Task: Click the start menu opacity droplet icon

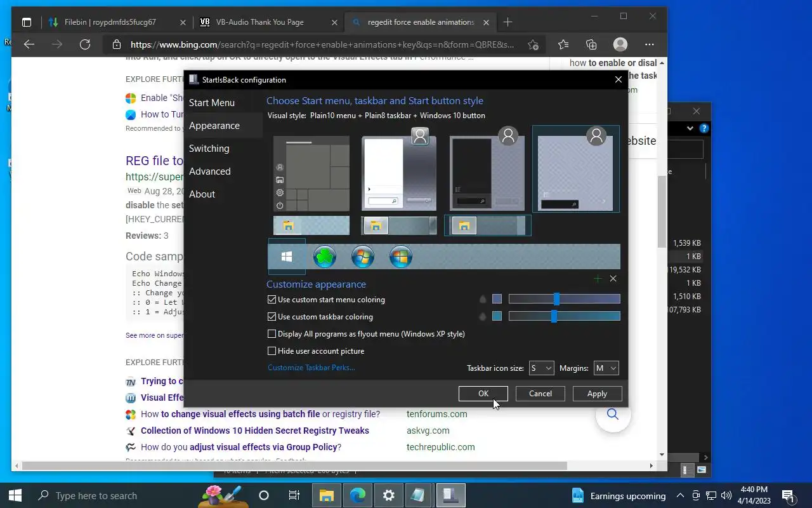Action: [483, 299]
